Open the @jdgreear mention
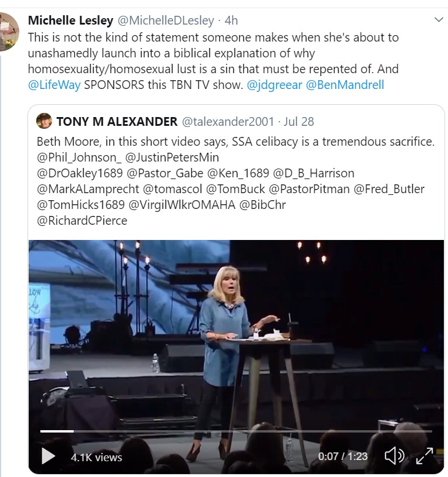Screen dimensions: 448x477 (274, 85)
